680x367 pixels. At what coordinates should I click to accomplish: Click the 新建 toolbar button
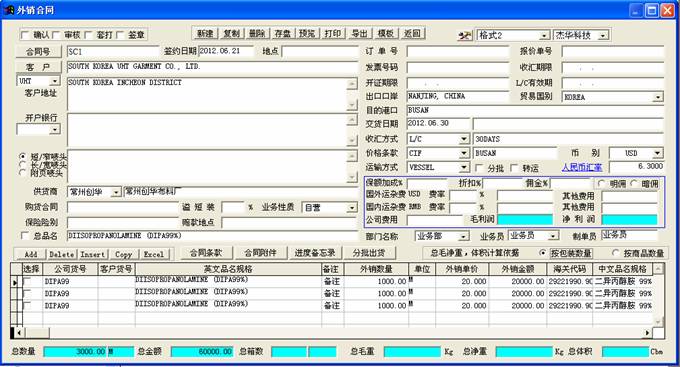(205, 33)
